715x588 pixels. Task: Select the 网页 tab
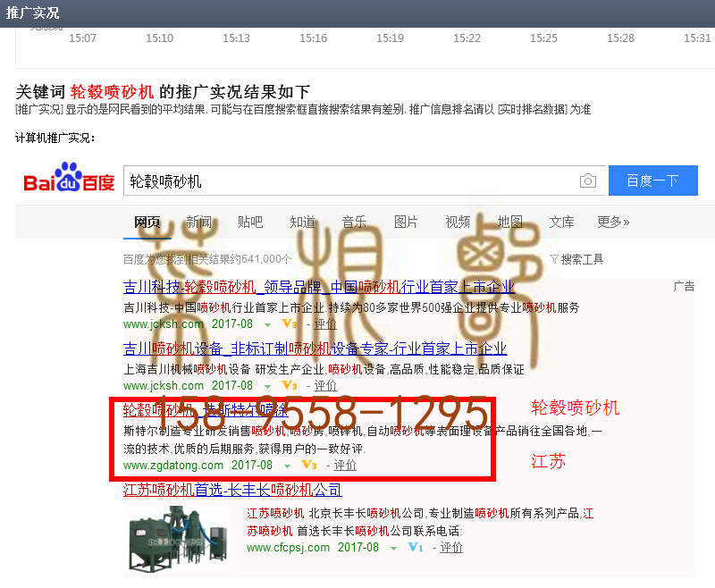tap(147, 222)
